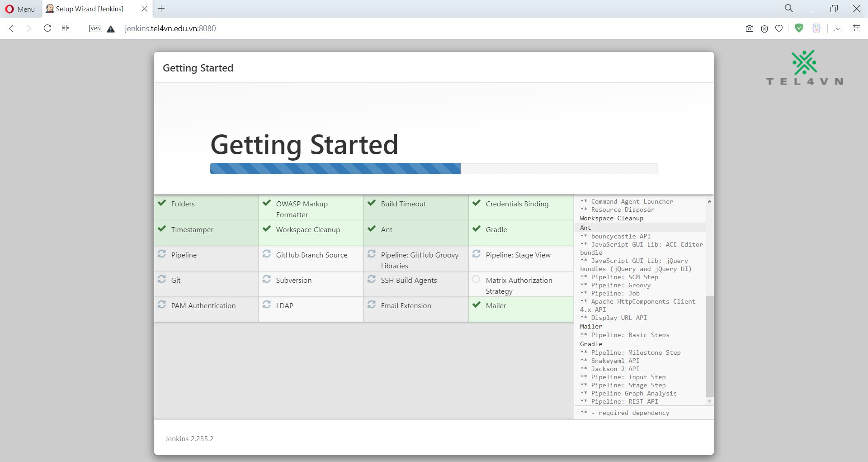
Task: Click the Pipeline: GitHub Groovy Libraries spinner
Action: tap(372, 254)
